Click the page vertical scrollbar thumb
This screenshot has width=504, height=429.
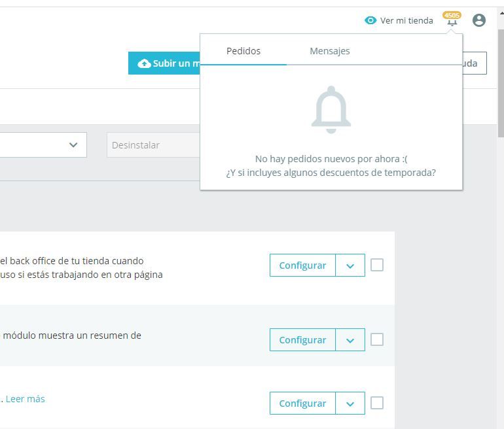coord(501,83)
